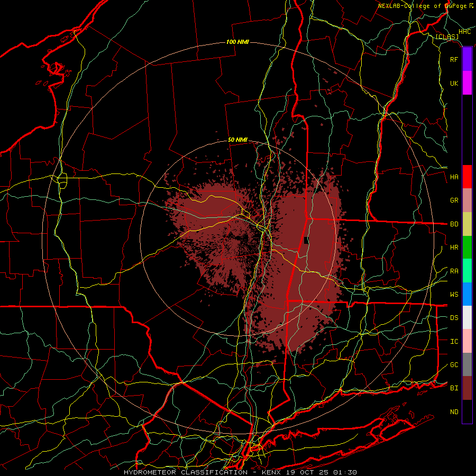
Task: Click the 19 OCT 25 date text
Action: (x=308, y=472)
